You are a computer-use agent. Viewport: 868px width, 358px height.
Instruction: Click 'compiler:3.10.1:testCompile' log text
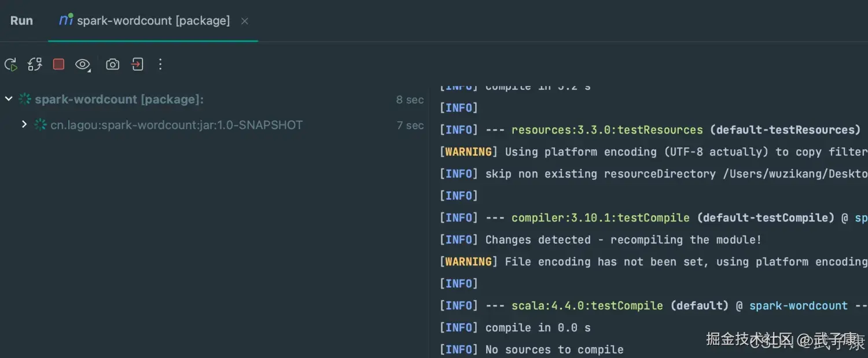click(601, 218)
